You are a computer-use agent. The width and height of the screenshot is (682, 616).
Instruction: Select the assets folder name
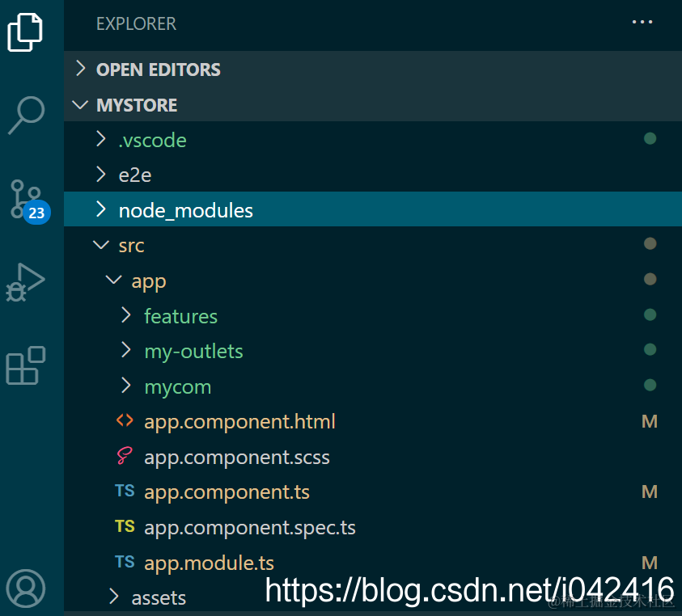tap(159, 598)
